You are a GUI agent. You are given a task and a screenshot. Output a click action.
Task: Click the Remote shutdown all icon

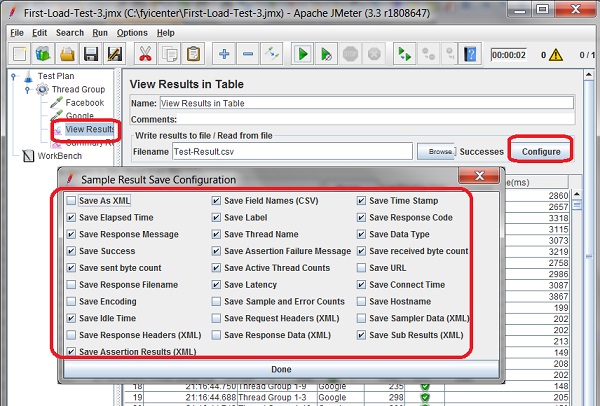coord(450,54)
